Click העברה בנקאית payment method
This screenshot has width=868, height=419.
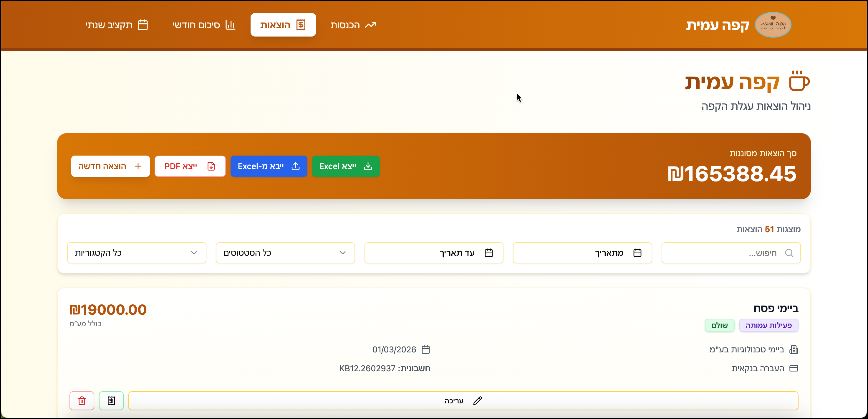tap(758, 368)
